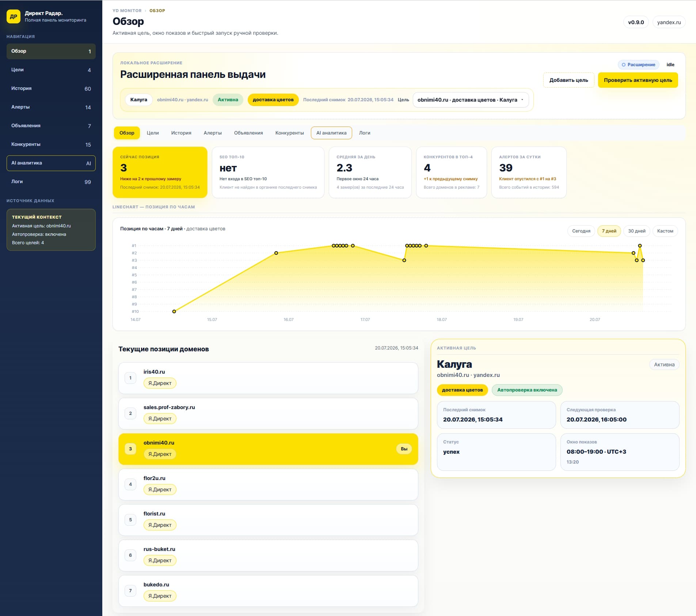This screenshot has width=696, height=616.
Task: Open Логи in sidebar navigation
Action: (x=51, y=182)
